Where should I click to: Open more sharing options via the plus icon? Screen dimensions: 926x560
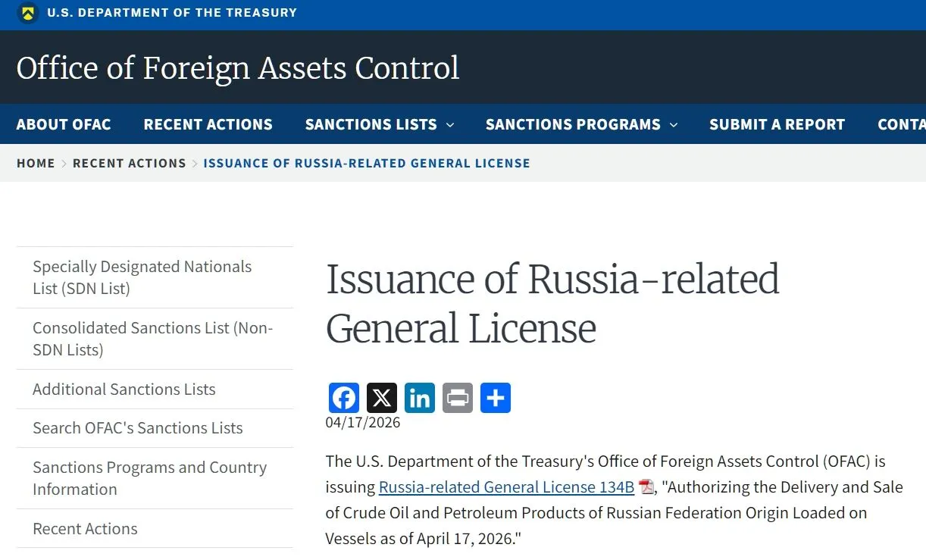pyautogui.click(x=495, y=397)
